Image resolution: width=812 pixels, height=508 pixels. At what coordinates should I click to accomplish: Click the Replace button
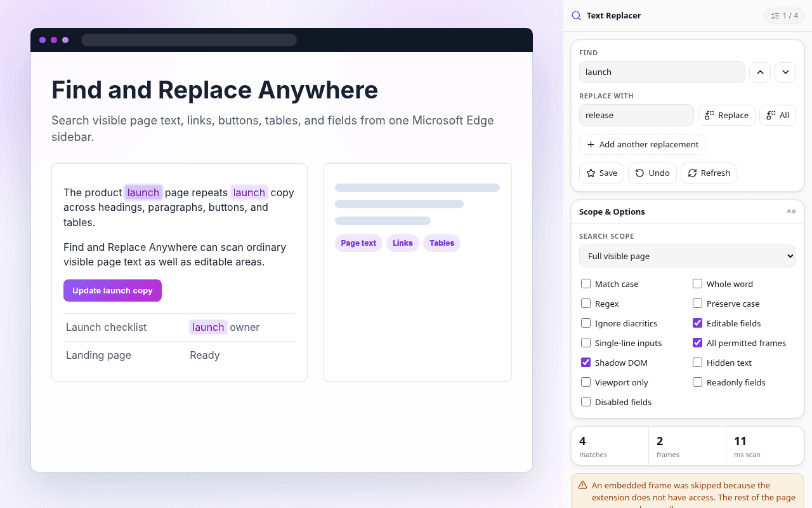pyautogui.click(x=726, y=115)
